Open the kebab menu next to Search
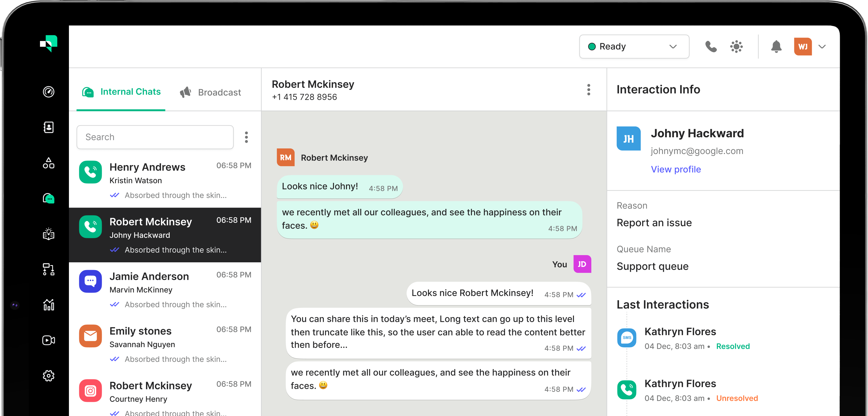The width and height of the screenshot is (868, 416). point(246,137)
